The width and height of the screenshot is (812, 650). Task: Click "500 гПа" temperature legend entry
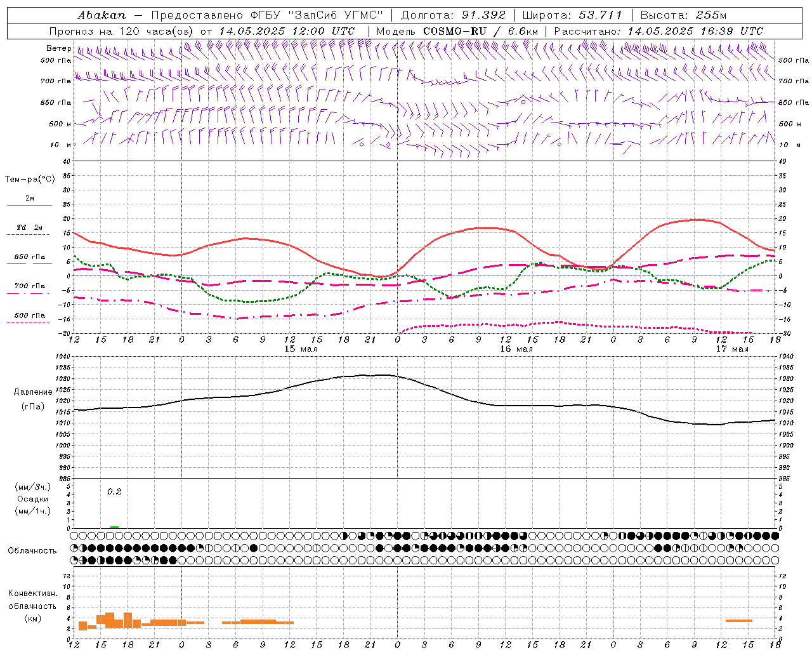point(30,315)
